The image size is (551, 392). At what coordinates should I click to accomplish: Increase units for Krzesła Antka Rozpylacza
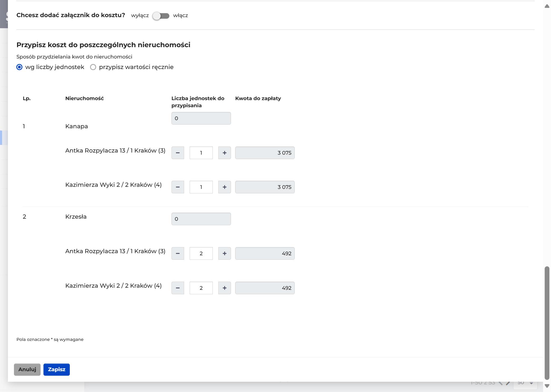[x=225, y=253]
